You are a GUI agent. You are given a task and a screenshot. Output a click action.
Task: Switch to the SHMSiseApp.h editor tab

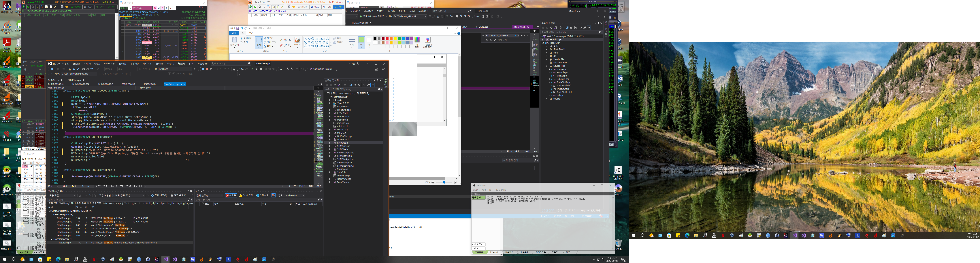click(105, 84)
